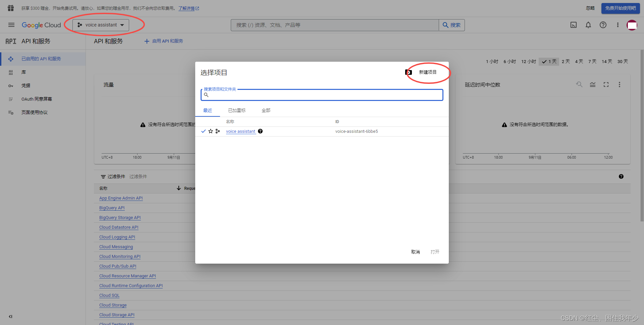Select the 2 天 time range

(x=566, y=61)
